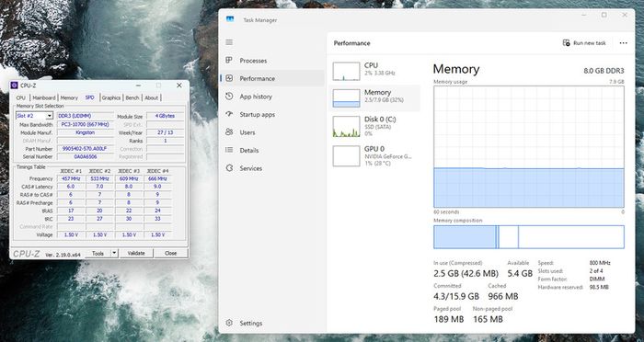Select the CPU usage graph thumbnail

click(x=346, y=71)
